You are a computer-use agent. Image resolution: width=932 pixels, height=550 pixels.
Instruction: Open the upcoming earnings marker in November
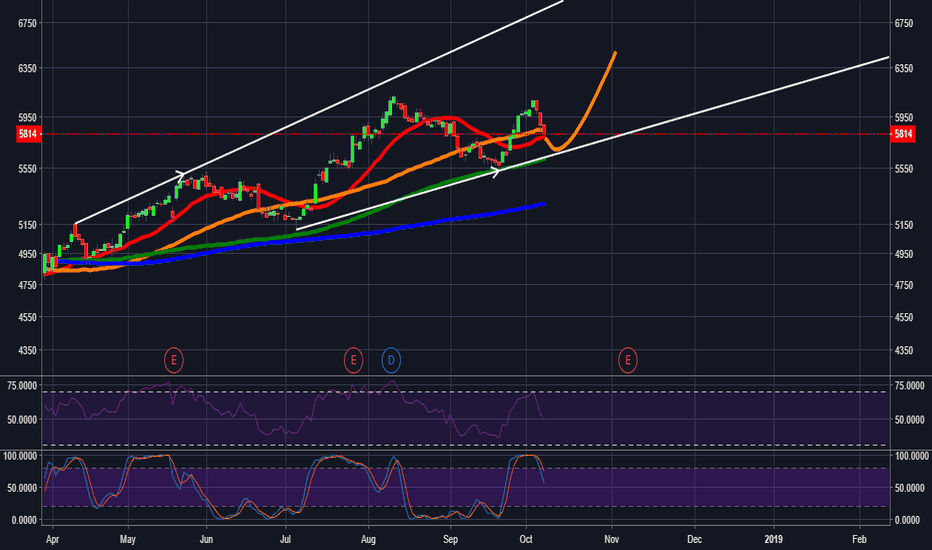(628, 360)
